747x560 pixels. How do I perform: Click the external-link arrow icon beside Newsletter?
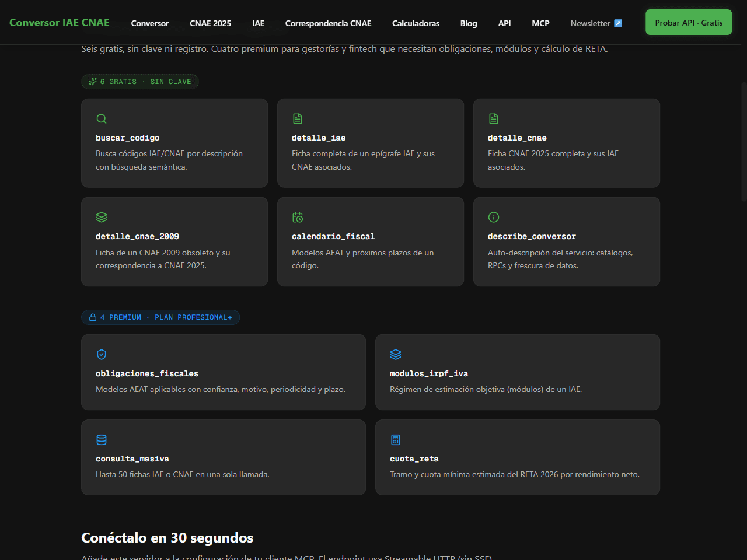coord(618,23)
